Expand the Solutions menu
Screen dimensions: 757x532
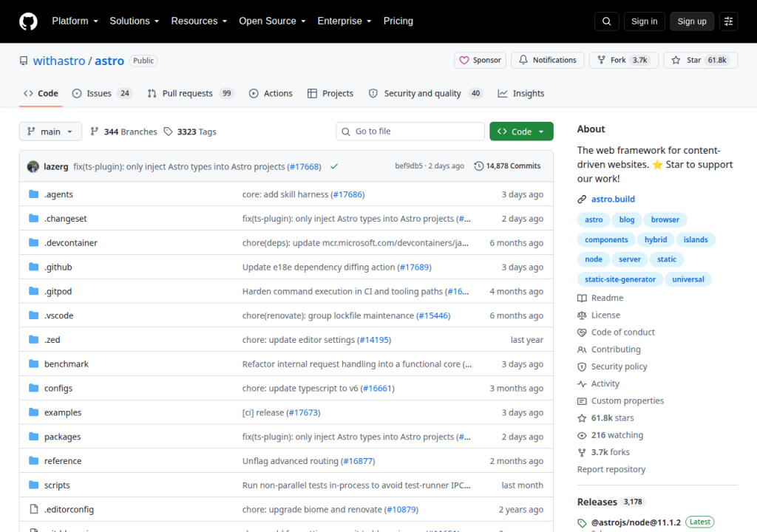[x=135, y=21]
